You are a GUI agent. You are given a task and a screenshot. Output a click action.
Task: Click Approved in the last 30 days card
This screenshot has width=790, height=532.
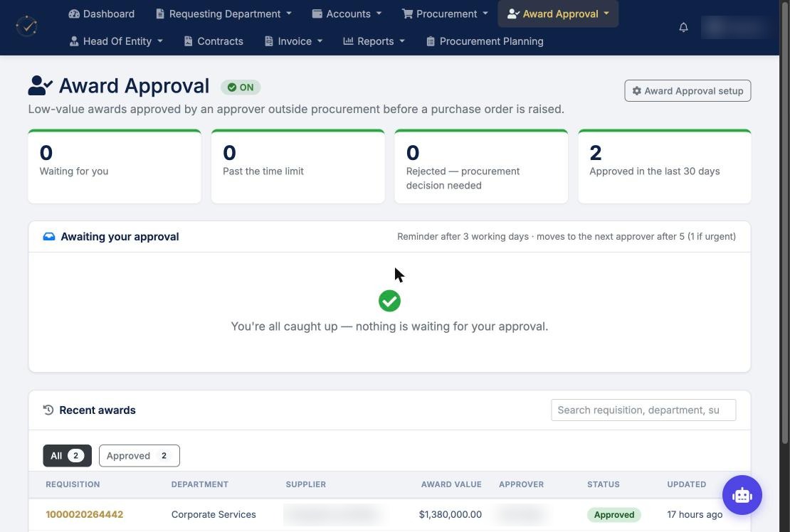coord(665,166)
